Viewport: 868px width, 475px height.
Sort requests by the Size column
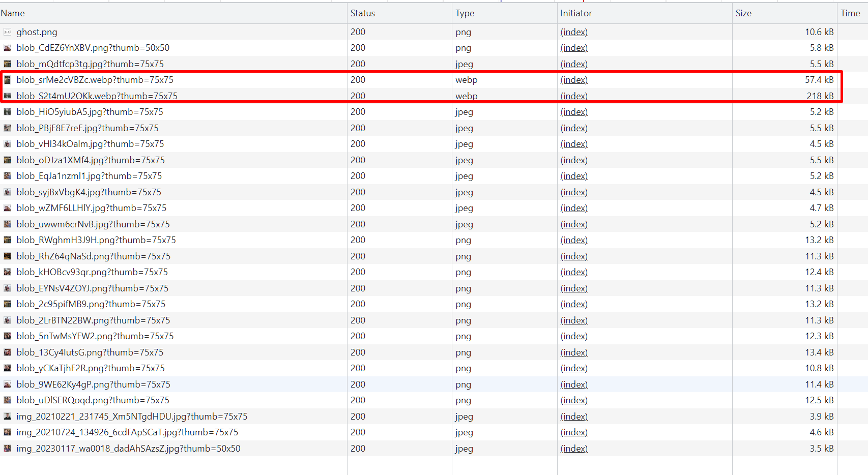pyautogui.click(x=743, y=13)
